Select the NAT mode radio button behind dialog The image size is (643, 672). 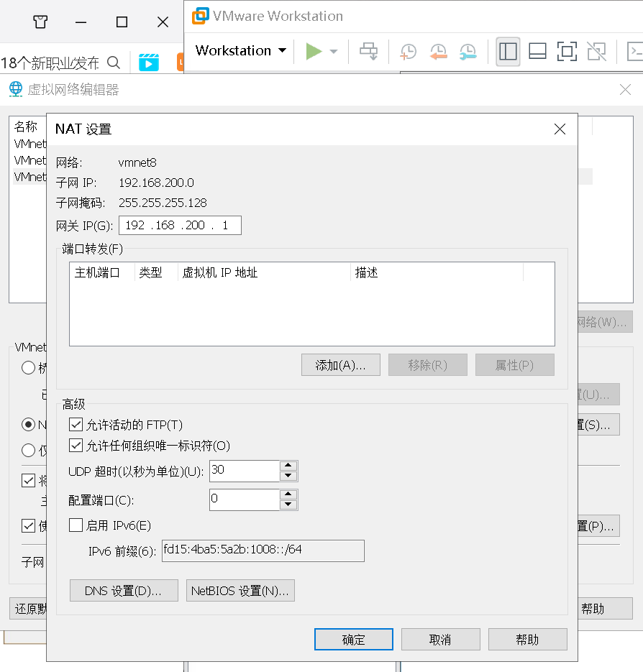click(28, 425)
